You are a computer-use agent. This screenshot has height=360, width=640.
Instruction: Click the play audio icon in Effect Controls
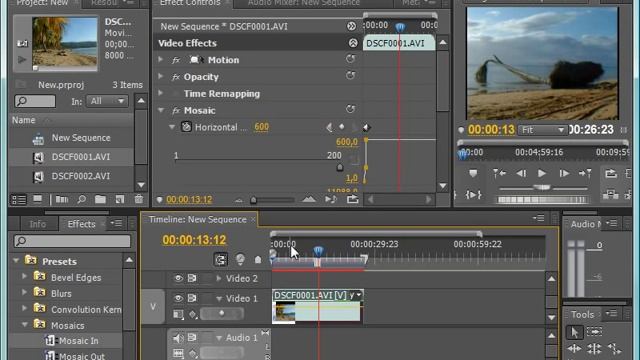tap(331, 199)
